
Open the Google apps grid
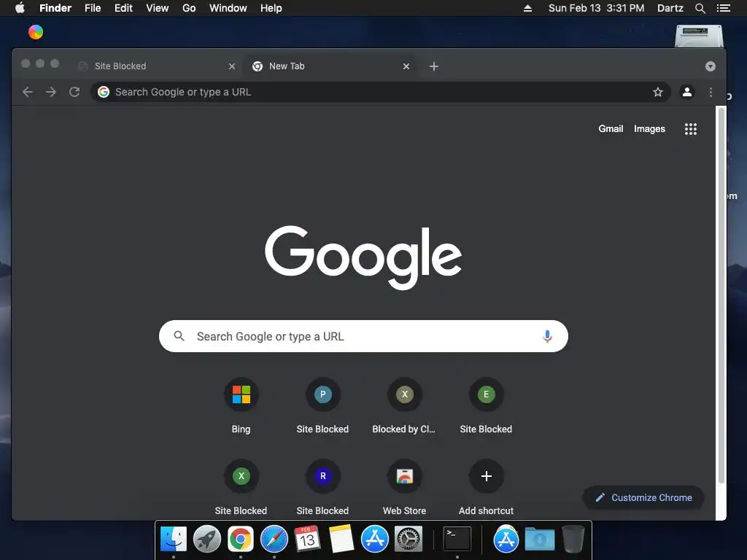pos(690,129)
